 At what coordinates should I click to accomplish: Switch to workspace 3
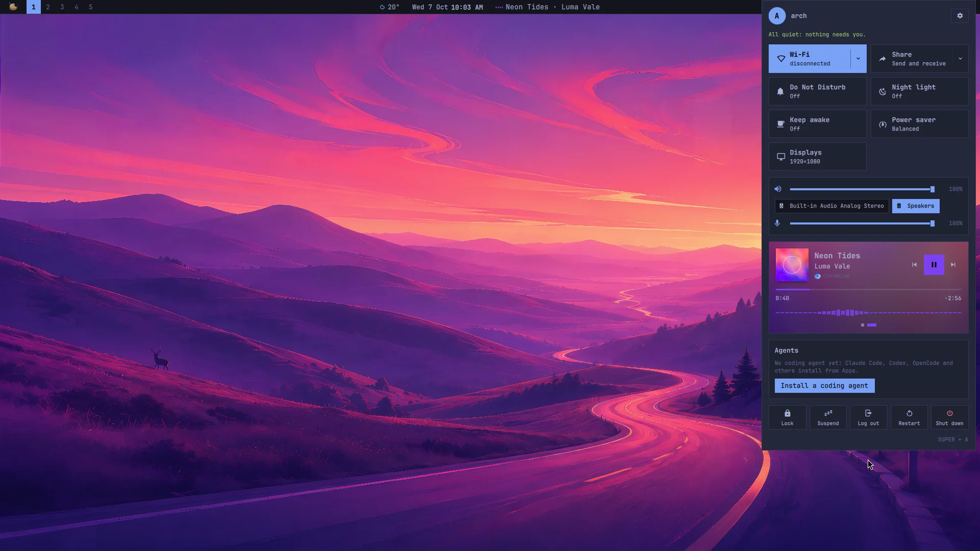tap(62, 7)
